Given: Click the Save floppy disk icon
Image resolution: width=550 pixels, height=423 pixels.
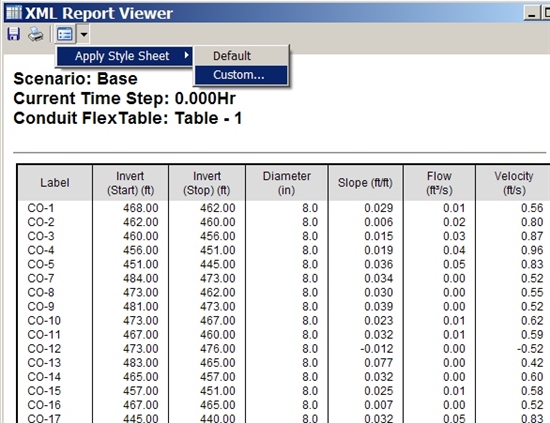Looking at the screenshot, I should point(14,34).
